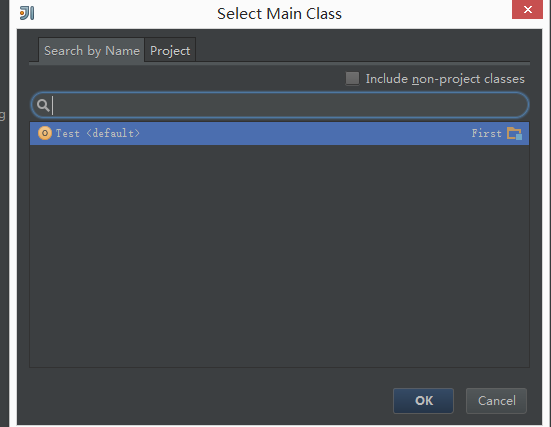551x427 pixels.
Task: Click the 'Select Main Class' title bar text
Action: click(x=279, y=14)
